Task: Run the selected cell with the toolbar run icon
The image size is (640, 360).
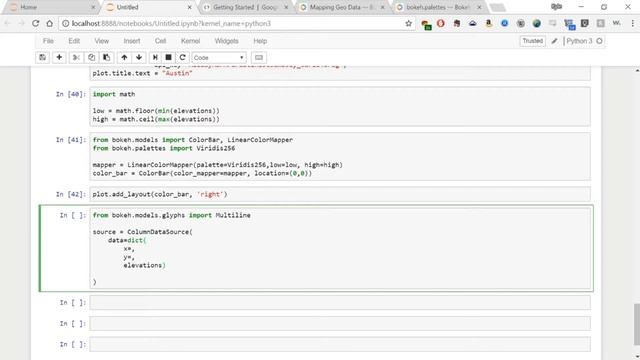Action: (155, 58)
